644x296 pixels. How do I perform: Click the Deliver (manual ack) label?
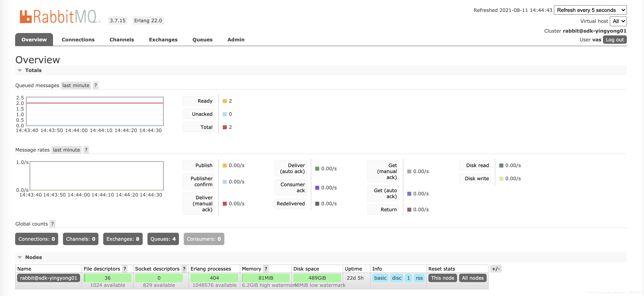pos(198,204)
